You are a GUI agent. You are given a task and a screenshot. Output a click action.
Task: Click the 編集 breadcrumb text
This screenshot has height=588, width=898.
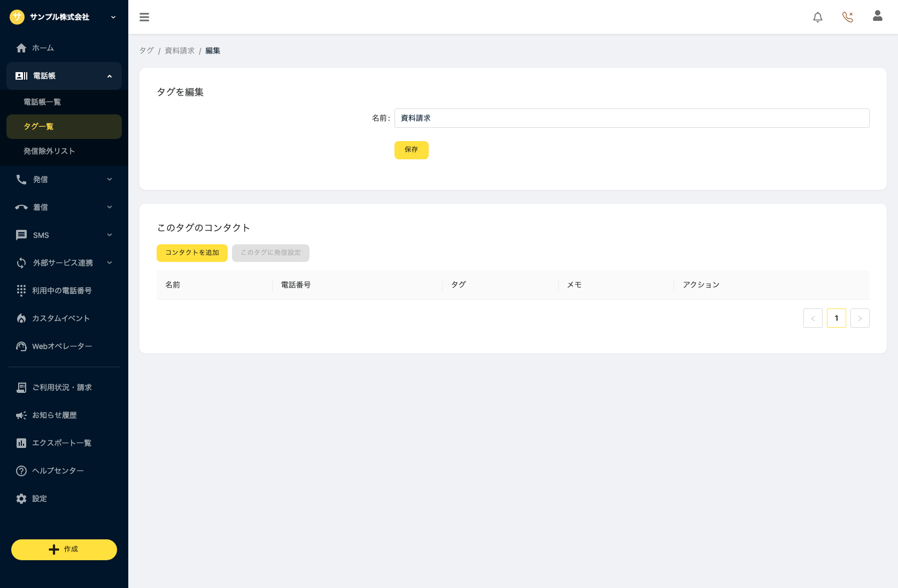[x=213, y=51]
